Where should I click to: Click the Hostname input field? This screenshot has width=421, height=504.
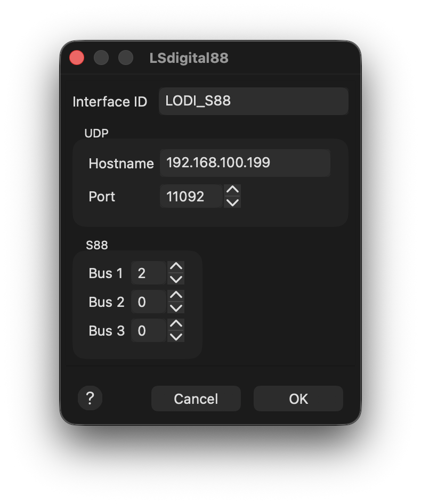245,163
